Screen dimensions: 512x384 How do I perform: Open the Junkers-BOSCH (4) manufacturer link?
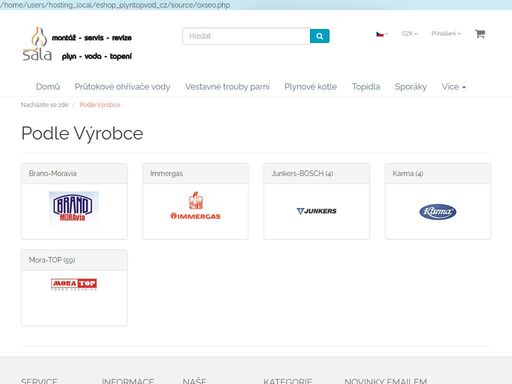(302, 173)
